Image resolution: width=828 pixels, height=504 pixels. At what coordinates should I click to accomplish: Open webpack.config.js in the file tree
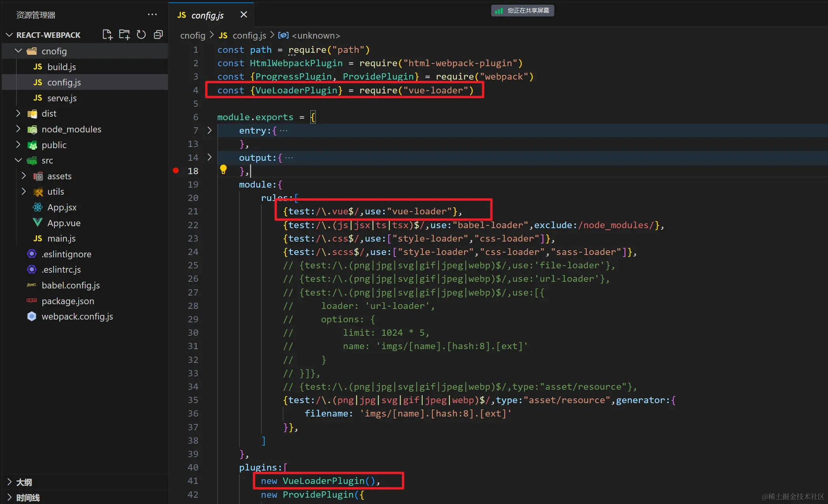pyautogui.click(x=77, y=316)
